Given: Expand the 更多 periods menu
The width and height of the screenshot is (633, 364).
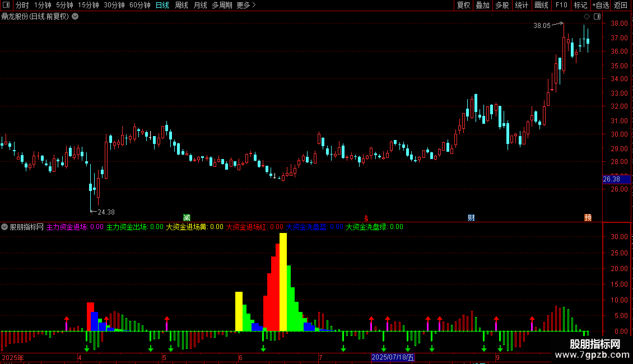Looking at the screenshot, I should click(x=246, y=5).
